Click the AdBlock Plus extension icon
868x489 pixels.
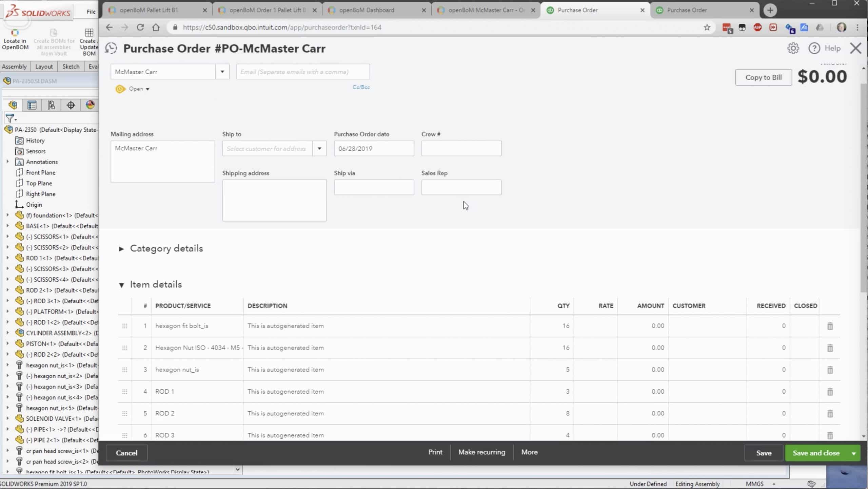(757, 27)
